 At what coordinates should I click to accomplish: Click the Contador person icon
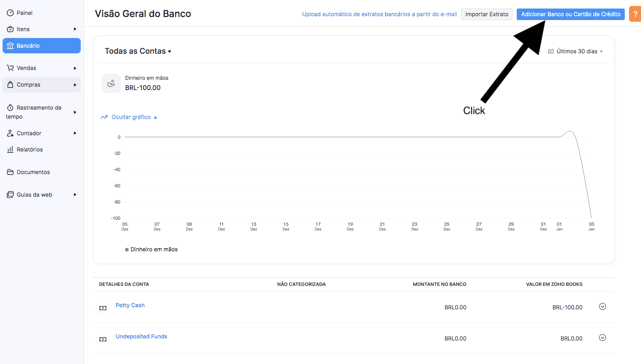point(10,133)
